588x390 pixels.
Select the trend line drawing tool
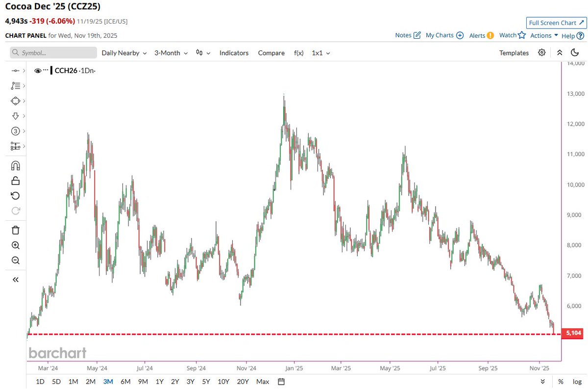click(x=15, y=71)
